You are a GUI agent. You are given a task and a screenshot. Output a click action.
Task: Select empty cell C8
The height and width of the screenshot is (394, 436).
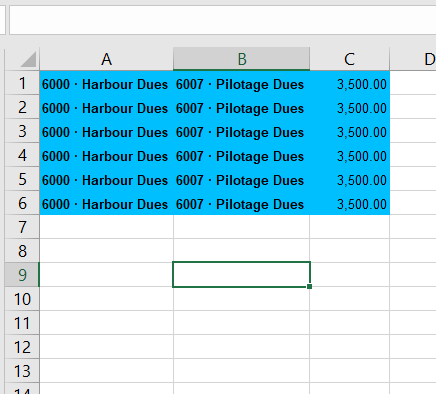point(349,251)
